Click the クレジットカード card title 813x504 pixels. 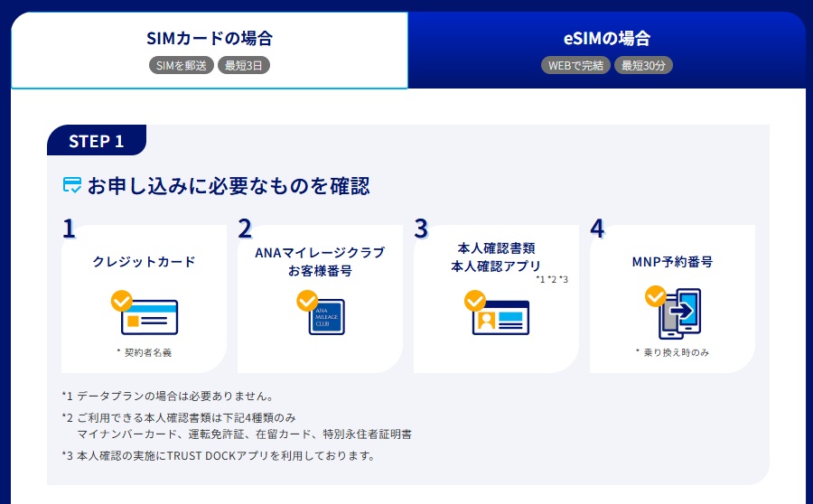tap(144, 261)
